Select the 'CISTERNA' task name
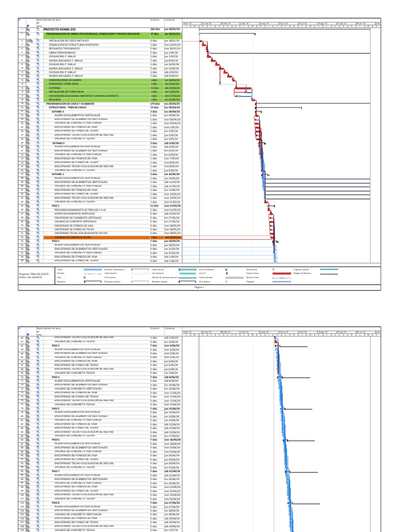399x532 pixels. pyautogui.click(x=55, y=88)
